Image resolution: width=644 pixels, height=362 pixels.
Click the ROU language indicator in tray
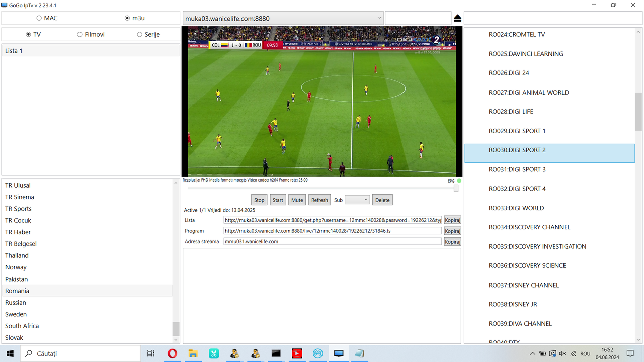pos(585,353)
